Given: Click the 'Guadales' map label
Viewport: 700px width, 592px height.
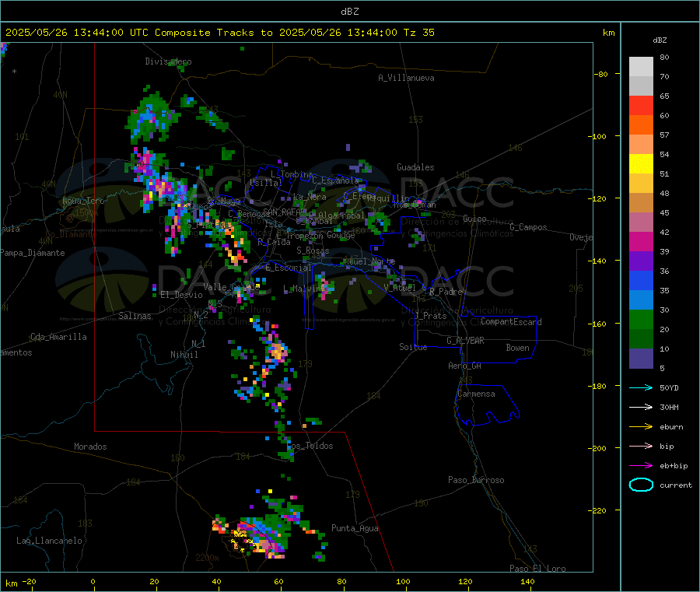Looking at the screenshot, I should tap(415, 167).
